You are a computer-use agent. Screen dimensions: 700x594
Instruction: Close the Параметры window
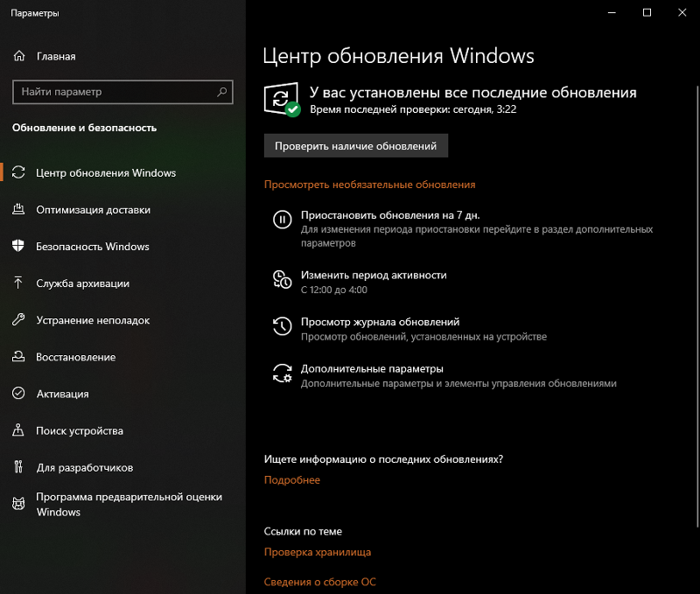tap(682, 12)
